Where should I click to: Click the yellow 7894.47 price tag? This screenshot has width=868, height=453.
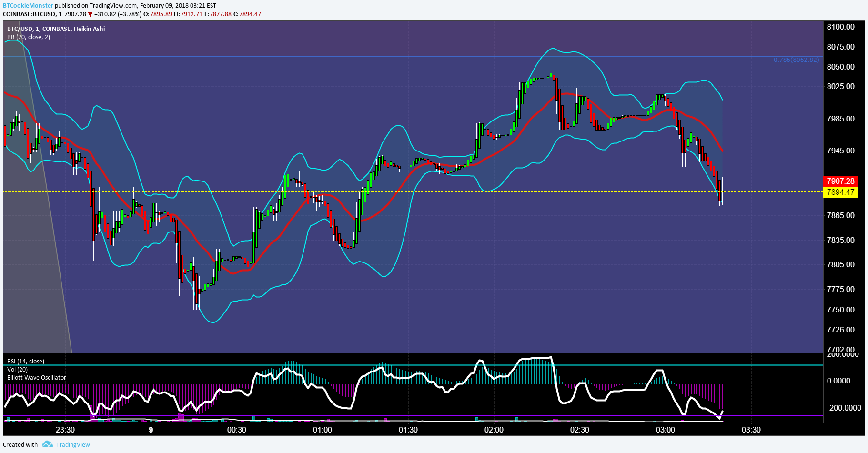pyautogui.click(x=840, y=192)
